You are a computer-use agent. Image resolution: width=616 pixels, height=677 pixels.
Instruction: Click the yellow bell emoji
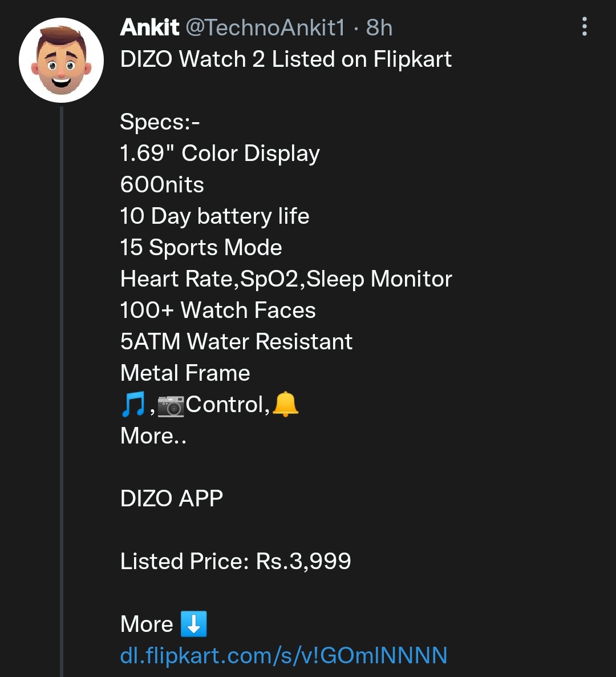(x=286, y=405)
